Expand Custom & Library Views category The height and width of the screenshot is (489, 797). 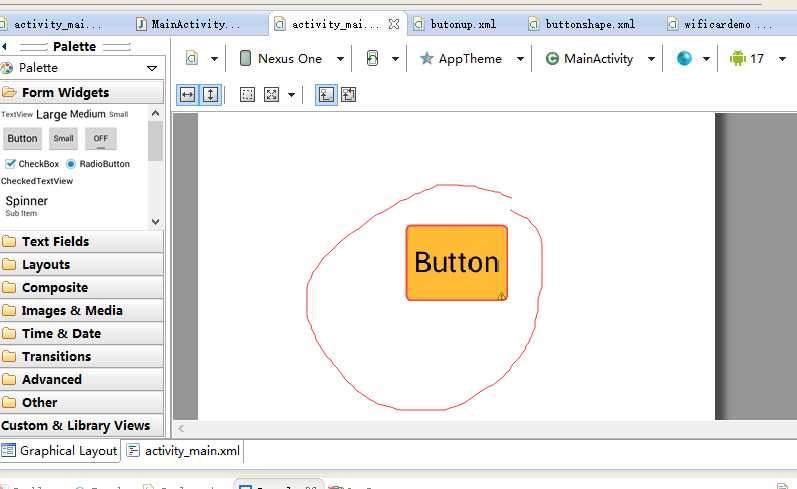81,425
